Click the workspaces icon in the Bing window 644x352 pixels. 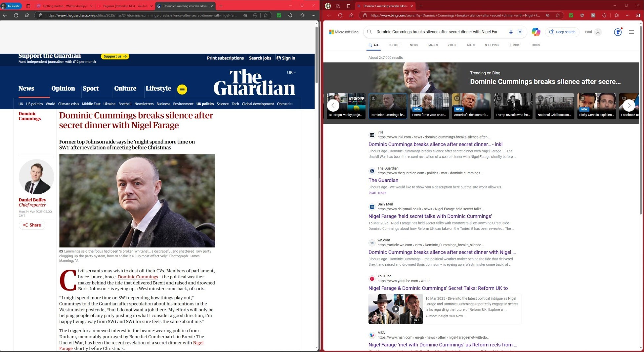[338, 6]
